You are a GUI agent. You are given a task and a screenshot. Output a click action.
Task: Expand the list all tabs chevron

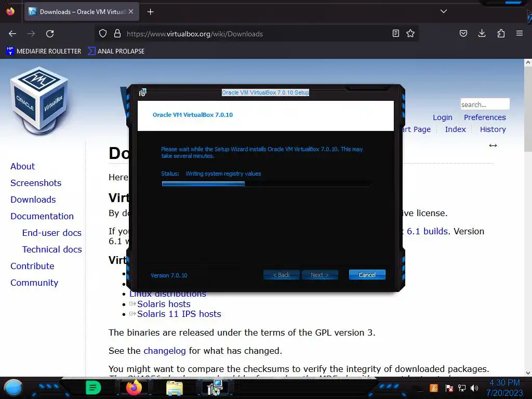pyautogui.click(x=444, y=11)
